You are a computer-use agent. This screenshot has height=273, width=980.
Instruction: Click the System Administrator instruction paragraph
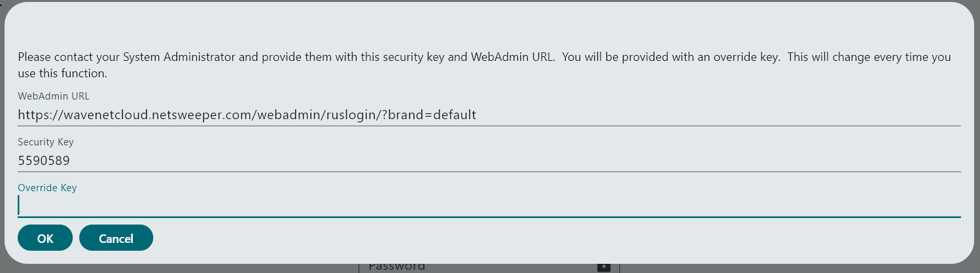point(484,65)
